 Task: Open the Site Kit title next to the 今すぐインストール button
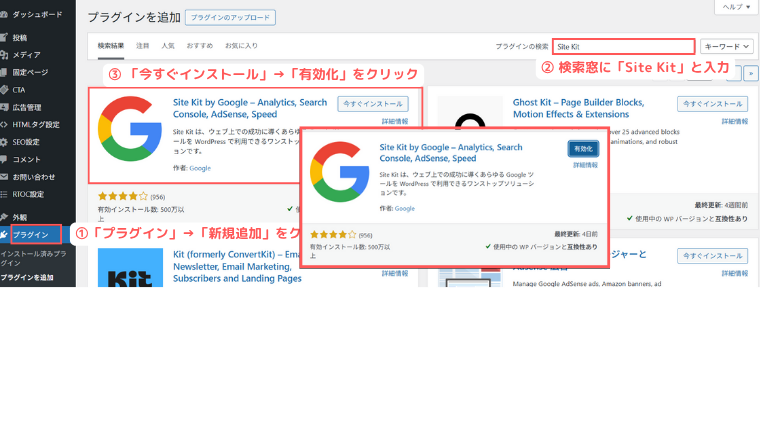pos(250,109)
